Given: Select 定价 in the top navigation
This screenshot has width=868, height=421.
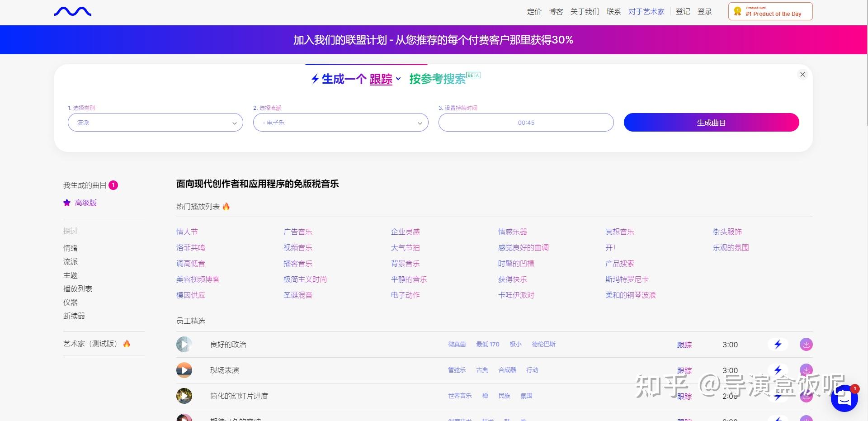Looking at the screenshot, I should pos(534,11).
